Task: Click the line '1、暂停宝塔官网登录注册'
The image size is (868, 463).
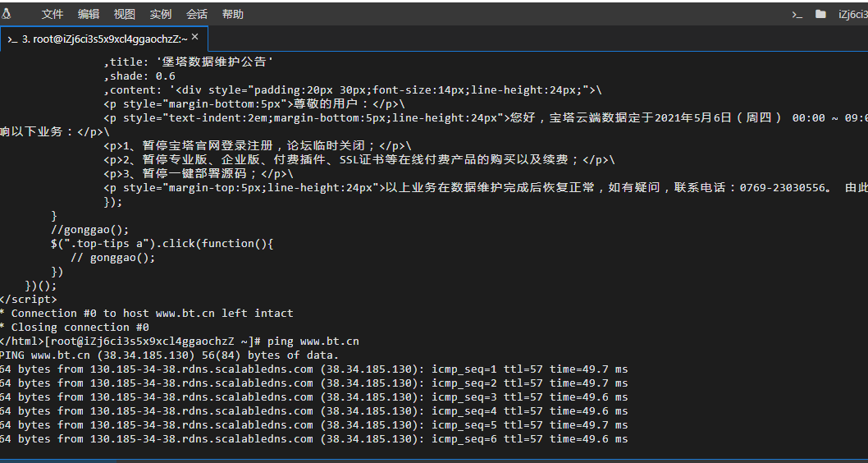Action: click(258, 145)
